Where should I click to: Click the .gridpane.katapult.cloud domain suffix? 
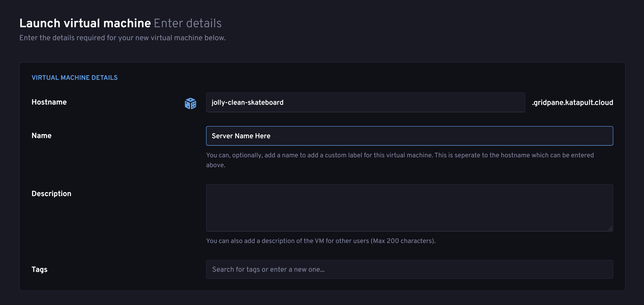click(572, 103)
